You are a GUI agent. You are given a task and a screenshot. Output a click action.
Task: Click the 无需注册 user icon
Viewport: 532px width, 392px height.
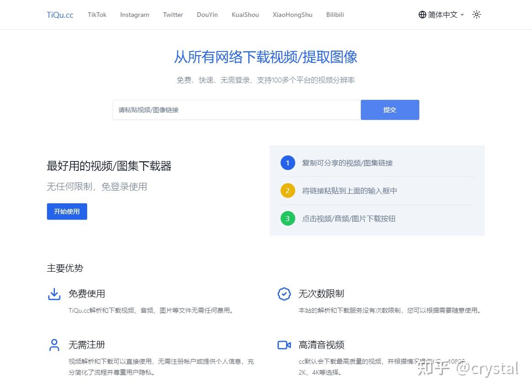pyautogui.click(x=54, y=345)
